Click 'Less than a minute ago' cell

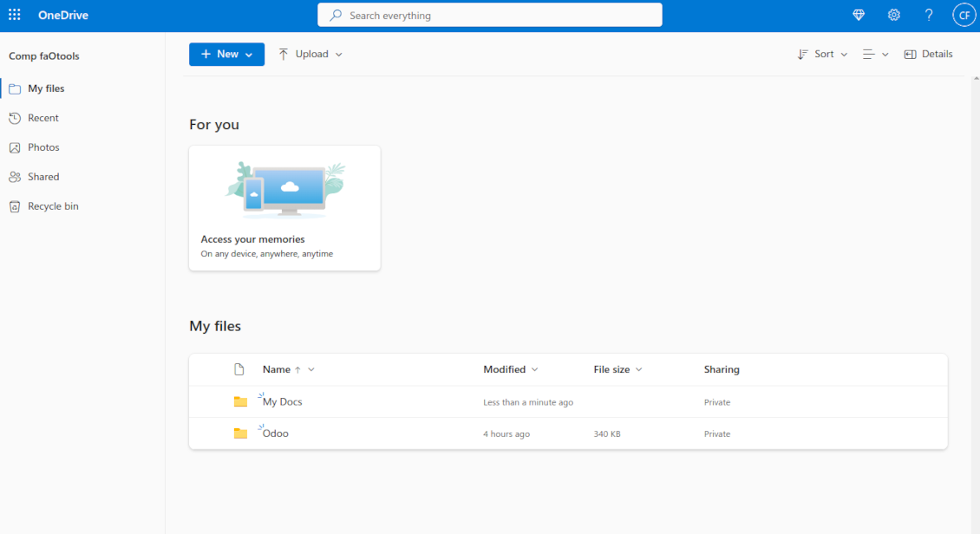click(528, 402)
